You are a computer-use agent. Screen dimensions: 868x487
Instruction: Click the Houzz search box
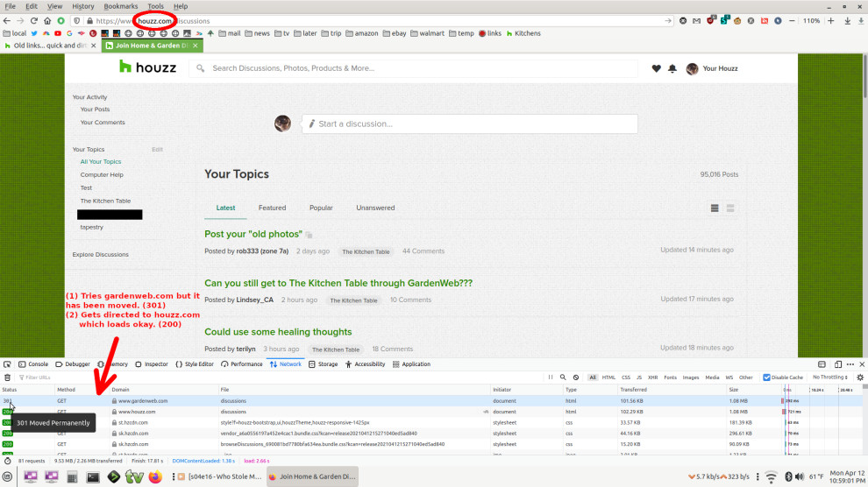pyautogui.click(x=414, y=68)
